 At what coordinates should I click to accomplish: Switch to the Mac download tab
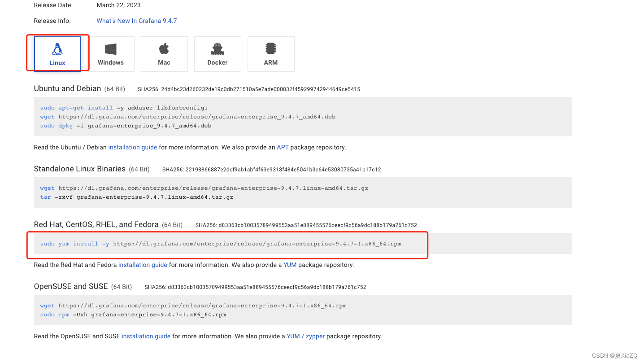[164, 54]
